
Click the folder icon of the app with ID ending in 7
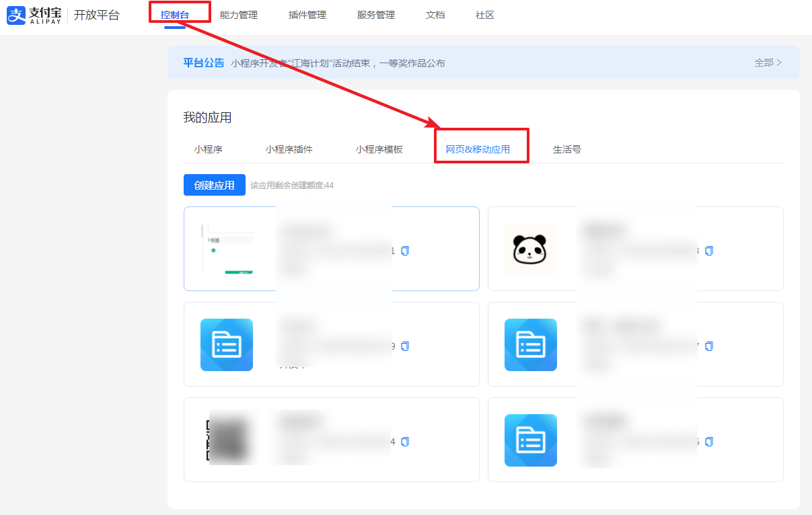click(531, 345)
